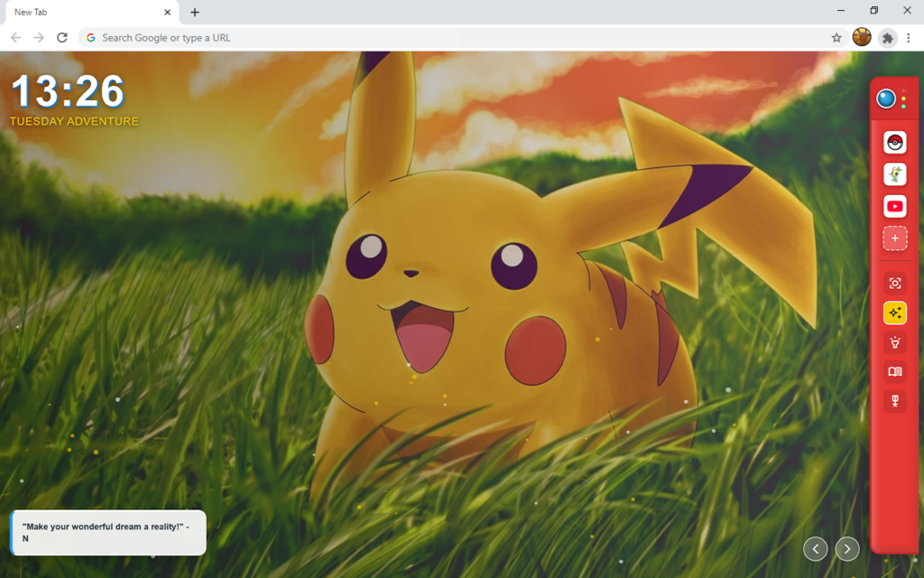Screen dimensions: 924x578
Task: Toggle the yellow sparkles effect button
Action: click(x=894, y=312)
